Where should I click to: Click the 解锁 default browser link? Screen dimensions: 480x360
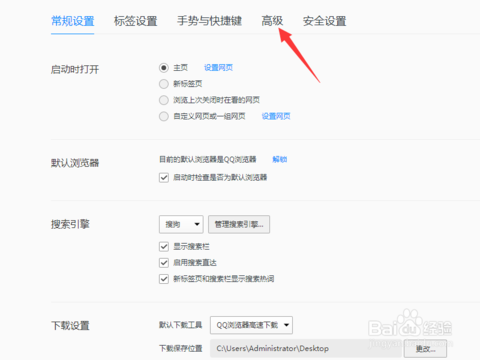[x=280, y=159]
